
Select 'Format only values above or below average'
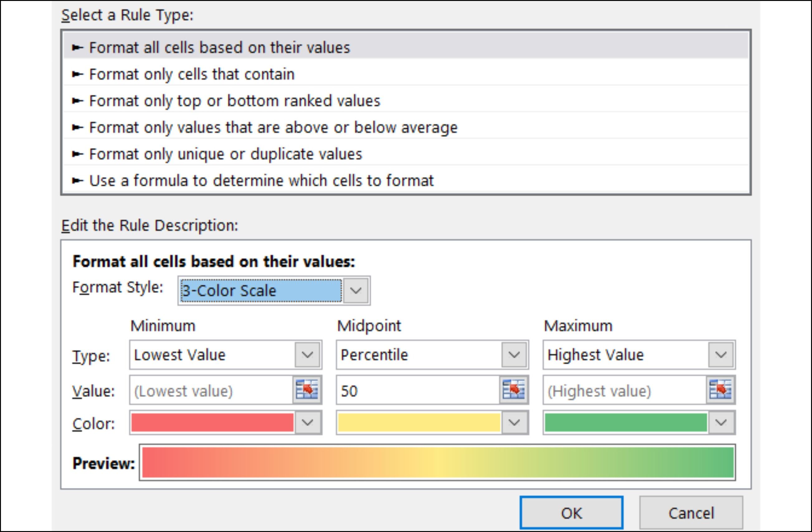tap(273, 127)
